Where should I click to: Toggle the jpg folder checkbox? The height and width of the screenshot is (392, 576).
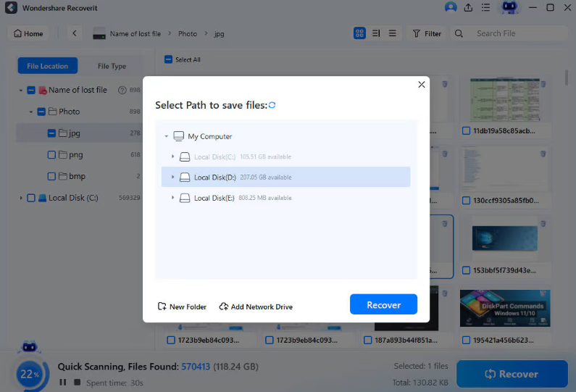coord(51,133)
